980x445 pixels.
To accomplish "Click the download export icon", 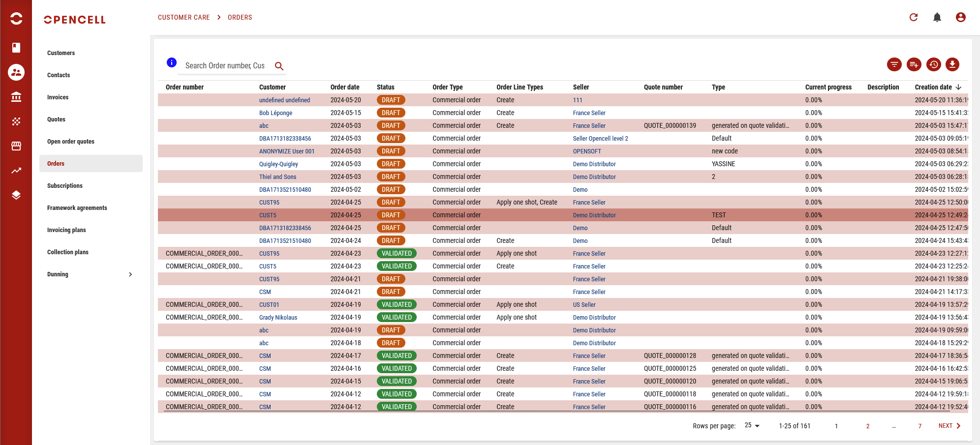I will pos(952,64).
